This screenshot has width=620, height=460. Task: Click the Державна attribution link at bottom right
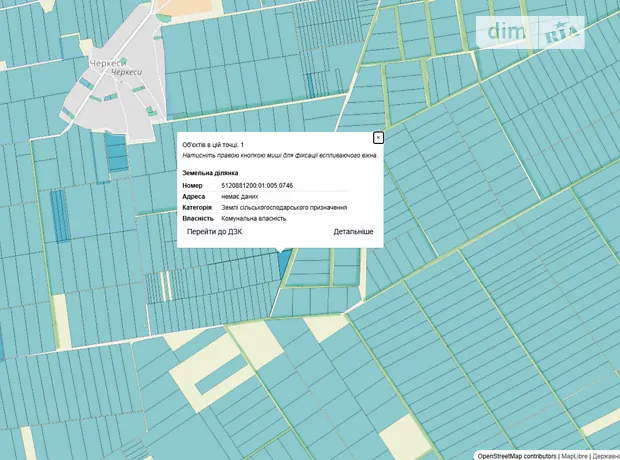coord(606,455)
